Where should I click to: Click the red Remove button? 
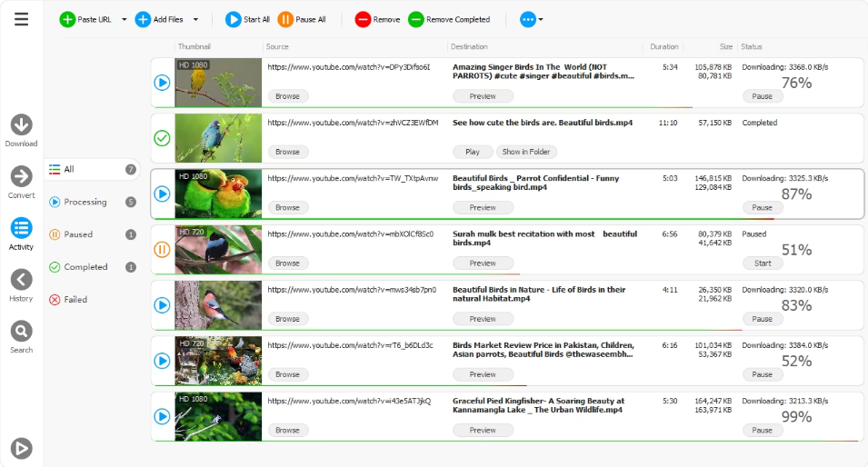377,20
